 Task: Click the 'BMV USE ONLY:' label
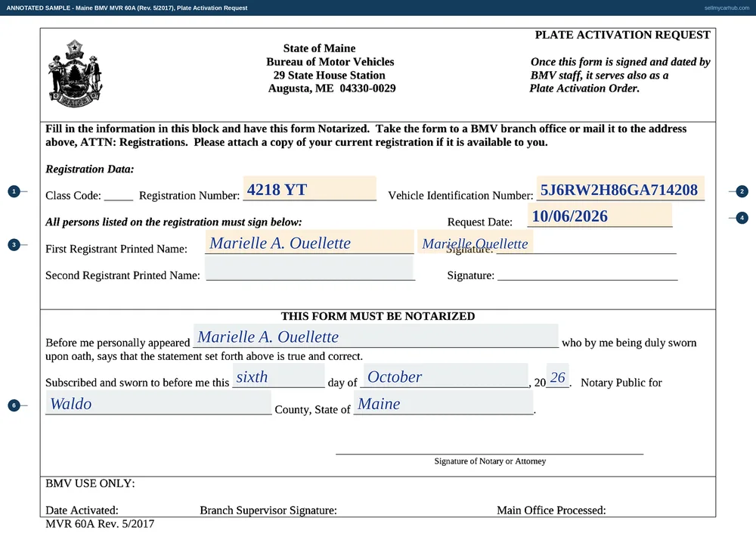coord(90,483)
